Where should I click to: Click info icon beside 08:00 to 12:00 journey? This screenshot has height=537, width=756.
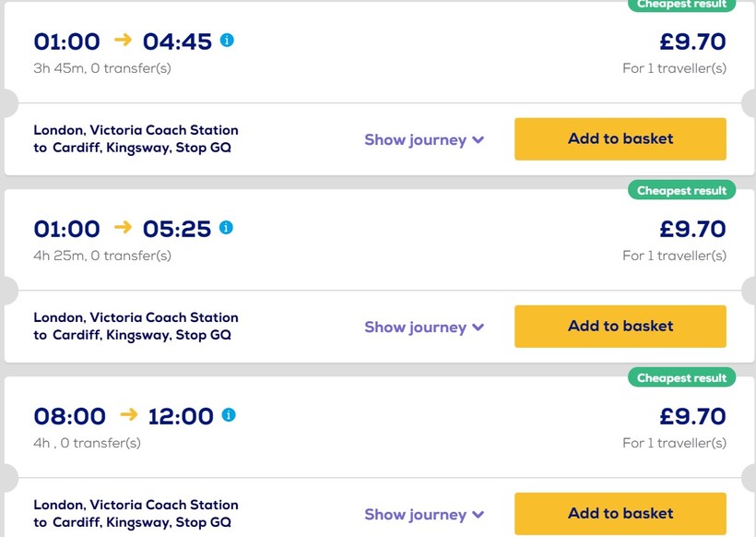[229, 415]
